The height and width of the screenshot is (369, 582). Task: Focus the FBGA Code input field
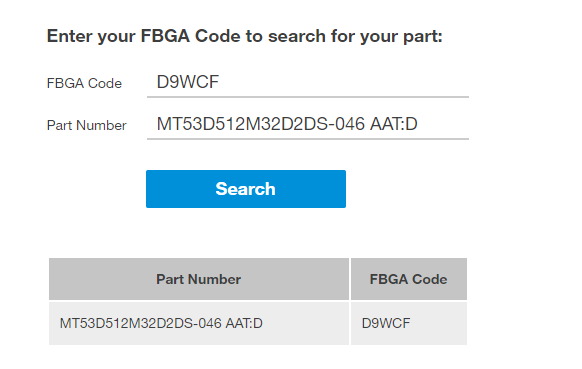[x=308, y=82]
